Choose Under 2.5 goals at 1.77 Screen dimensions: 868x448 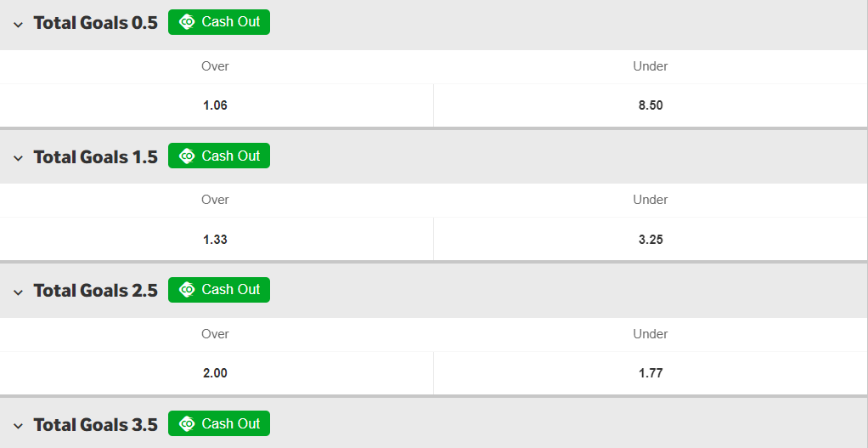click(x=651, y=372)
